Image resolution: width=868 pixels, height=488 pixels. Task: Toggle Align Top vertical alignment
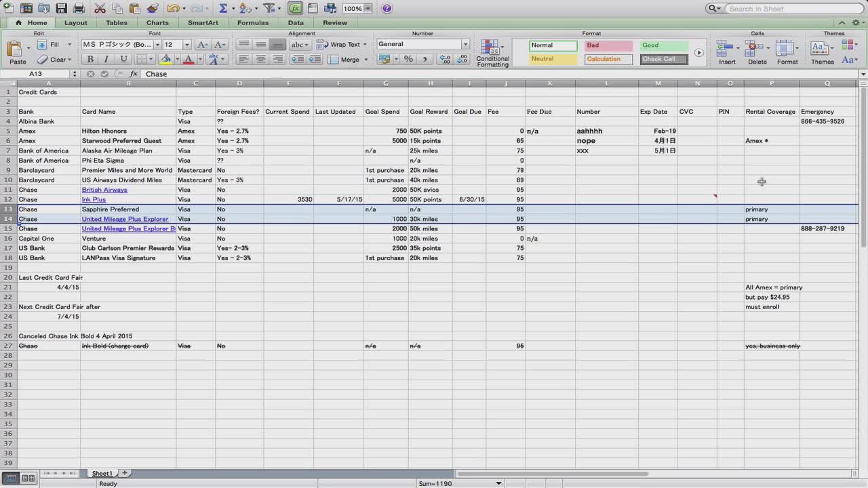[x=244, y=44]
